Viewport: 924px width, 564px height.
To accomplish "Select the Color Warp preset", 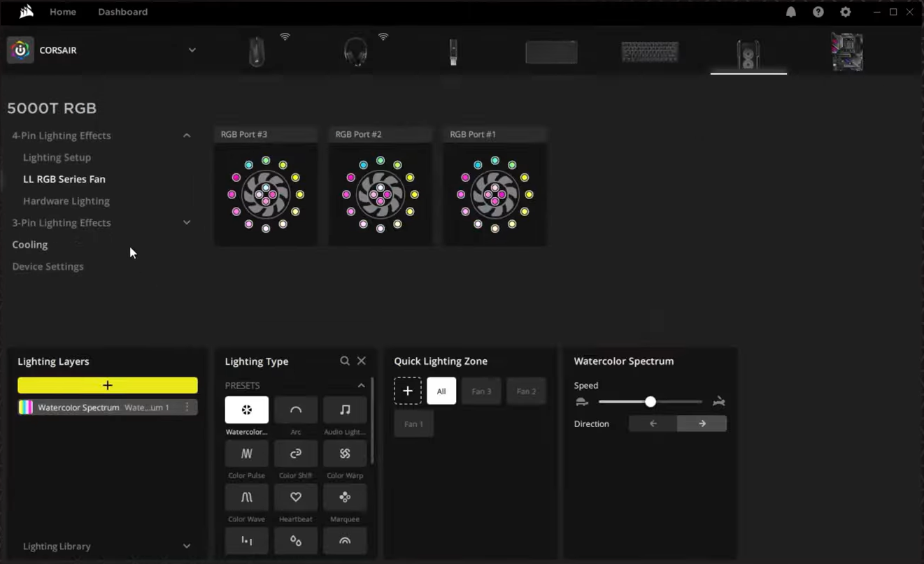I will coord(345,454).
